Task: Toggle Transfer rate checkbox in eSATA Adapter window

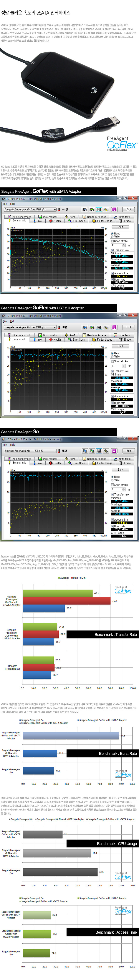Action: pyautogui.click(x=112, y=250)
